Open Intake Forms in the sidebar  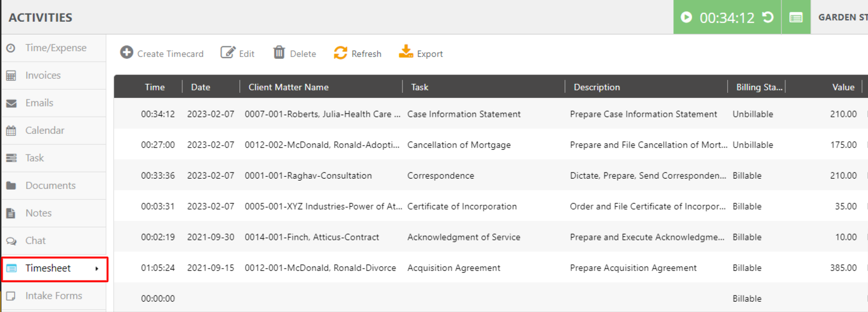pyautogui.click(x=53, y=296)
